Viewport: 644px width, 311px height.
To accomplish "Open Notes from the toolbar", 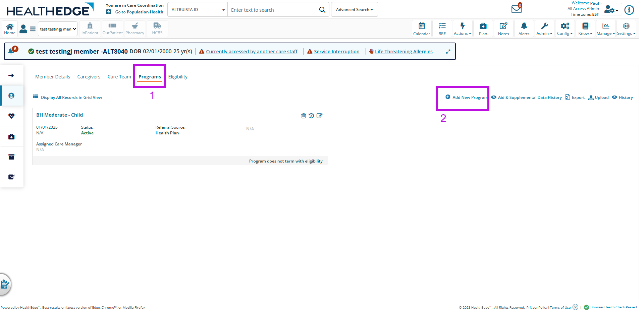I will click(503, 29).
